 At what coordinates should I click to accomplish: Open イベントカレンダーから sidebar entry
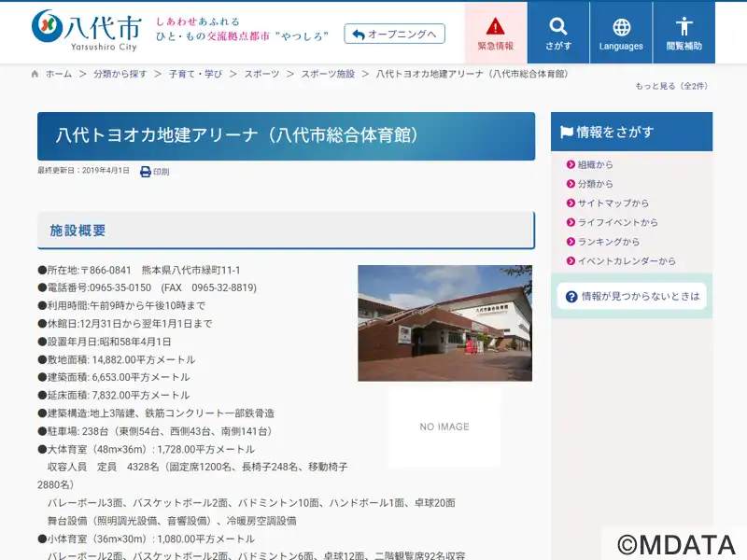click(x=626, y=261)
